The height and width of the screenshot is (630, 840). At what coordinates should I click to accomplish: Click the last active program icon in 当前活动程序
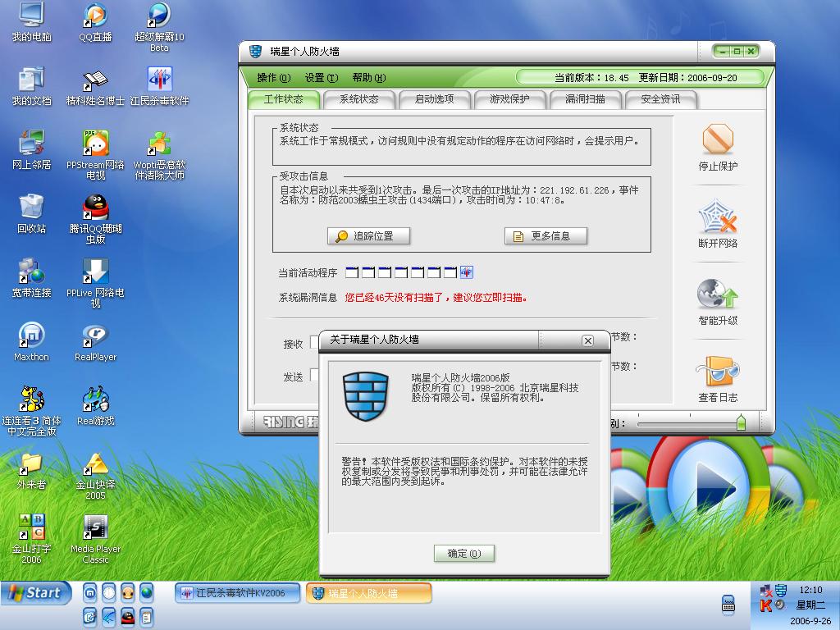pyautogui.click(x=467, y=272)
